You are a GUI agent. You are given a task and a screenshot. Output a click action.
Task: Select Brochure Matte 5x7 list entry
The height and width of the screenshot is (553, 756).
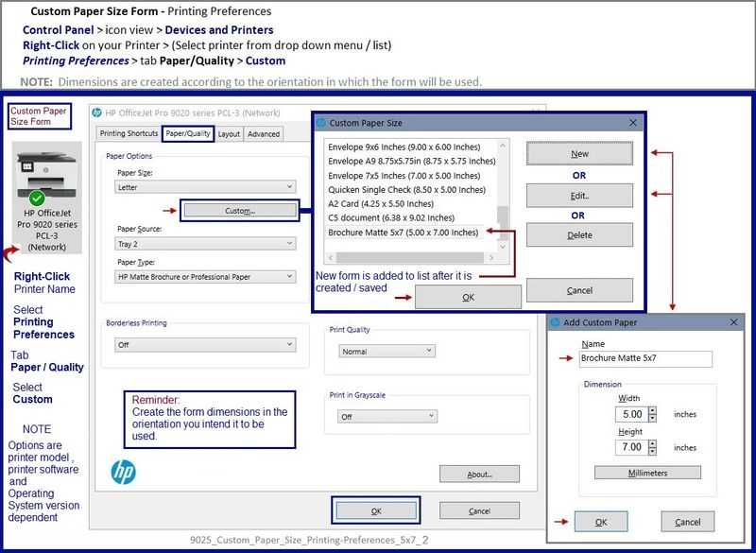(404, 232)
